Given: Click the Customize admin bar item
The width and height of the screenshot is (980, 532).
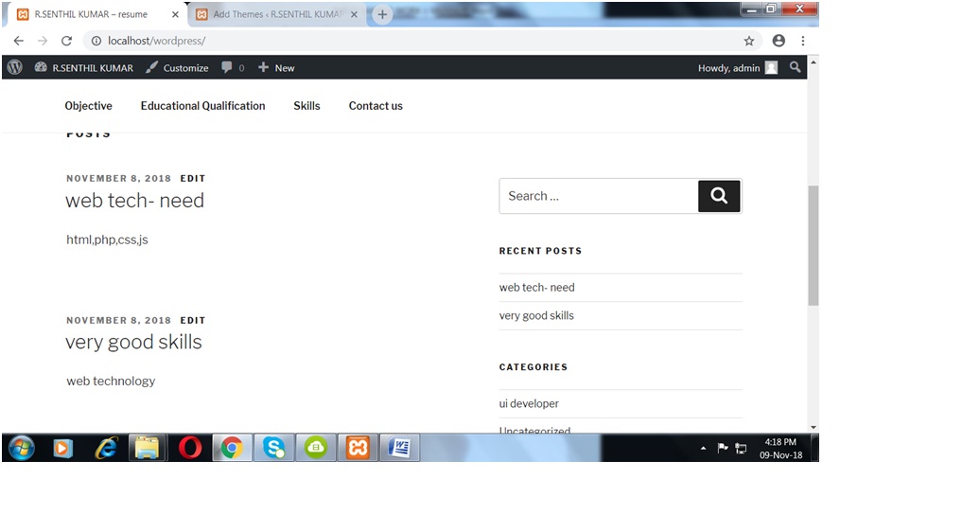Looking at the screenshot, I should pyautogui.click(x=177, y=68).
